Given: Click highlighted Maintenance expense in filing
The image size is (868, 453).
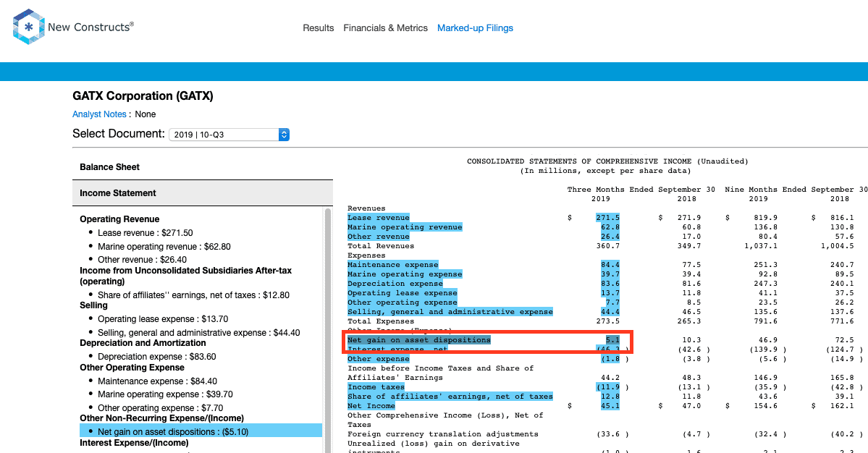Looking at the screenshot, I should pos(393,265).
